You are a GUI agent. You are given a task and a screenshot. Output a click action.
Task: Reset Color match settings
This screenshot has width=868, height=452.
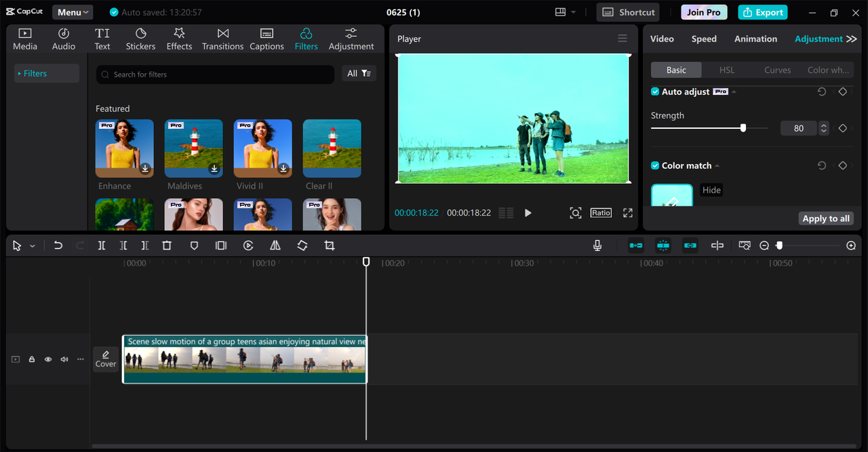822,166
